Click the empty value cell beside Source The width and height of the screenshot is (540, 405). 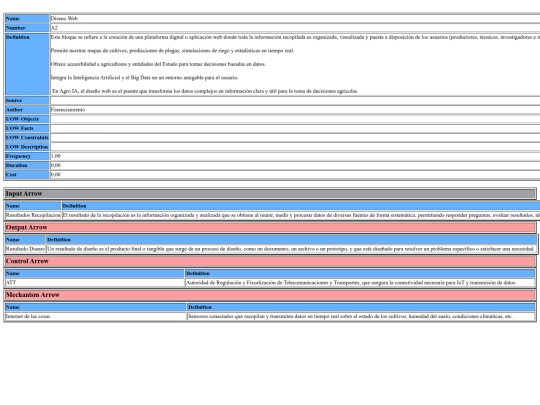tap(295, 101)
